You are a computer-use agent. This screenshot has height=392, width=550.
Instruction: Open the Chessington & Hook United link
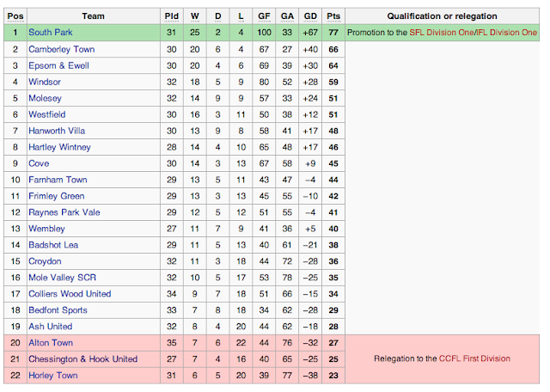[82, 359]
